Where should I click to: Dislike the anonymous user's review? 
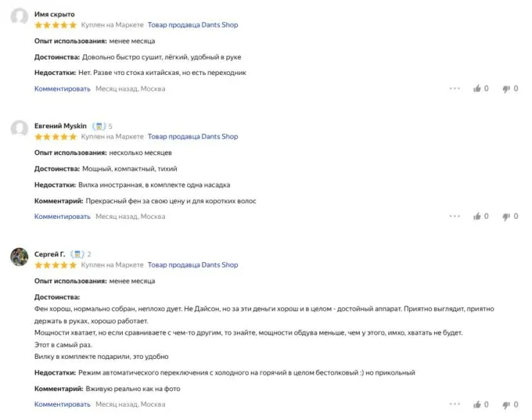507,88
